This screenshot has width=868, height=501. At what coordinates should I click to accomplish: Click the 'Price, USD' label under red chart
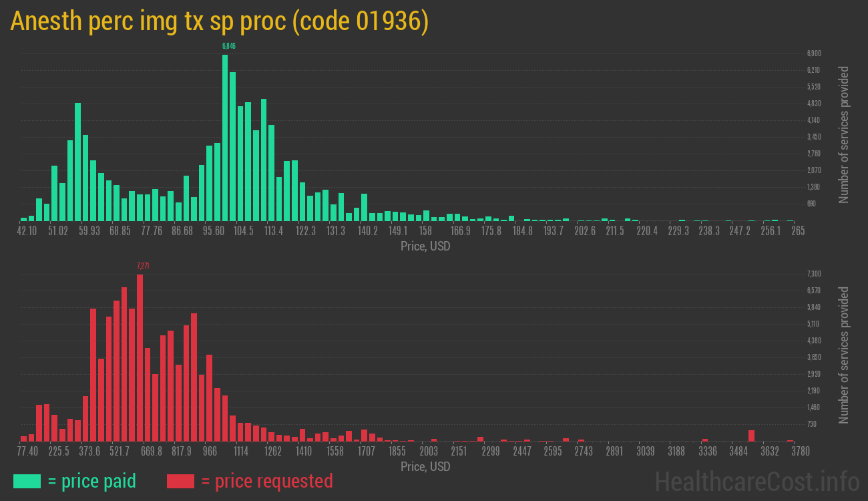click(425, 466)
